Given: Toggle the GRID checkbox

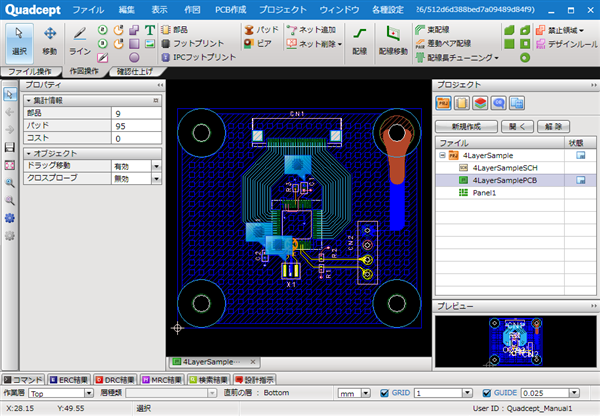Looking at the screenshot, I should tap(385, 393).
